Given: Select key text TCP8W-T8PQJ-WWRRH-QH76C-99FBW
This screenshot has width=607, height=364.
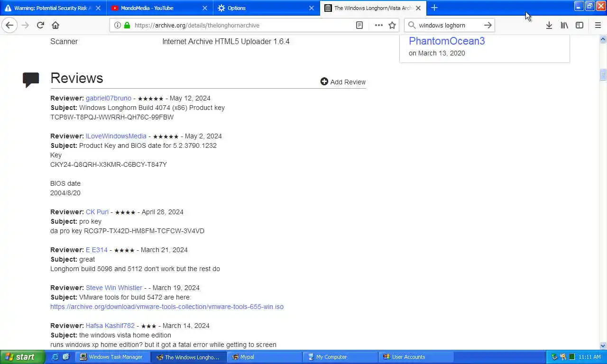Looking at the screenshot, I should (x=112, y=117).
